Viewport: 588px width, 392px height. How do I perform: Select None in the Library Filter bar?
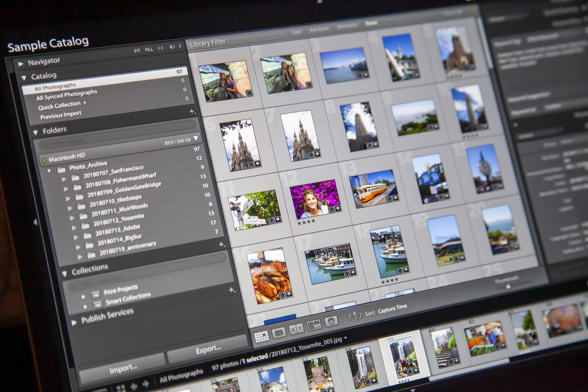pos(371,23)
